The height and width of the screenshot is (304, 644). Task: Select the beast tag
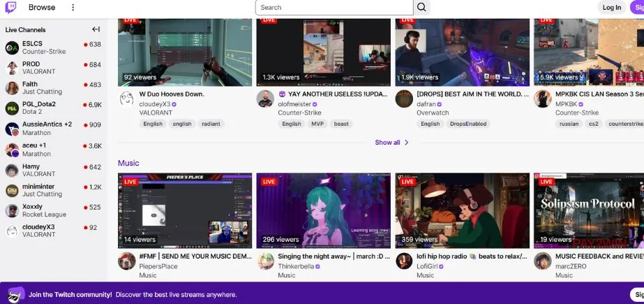tap(341, 124)
